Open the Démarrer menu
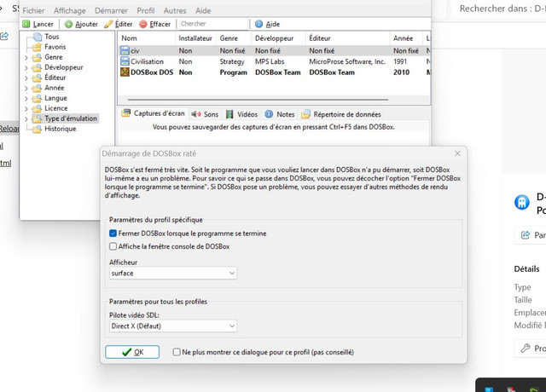 coord(112,11)
